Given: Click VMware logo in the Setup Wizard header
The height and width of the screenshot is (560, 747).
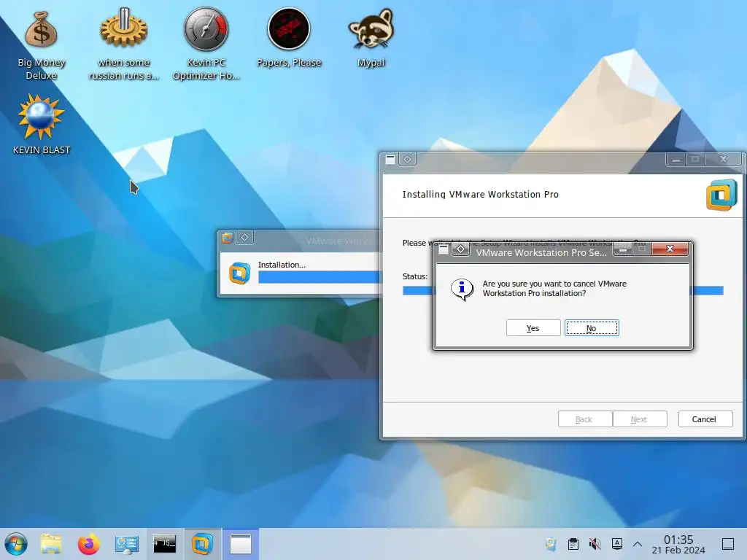Looking at the screenshot, I should tap(721, 195).
